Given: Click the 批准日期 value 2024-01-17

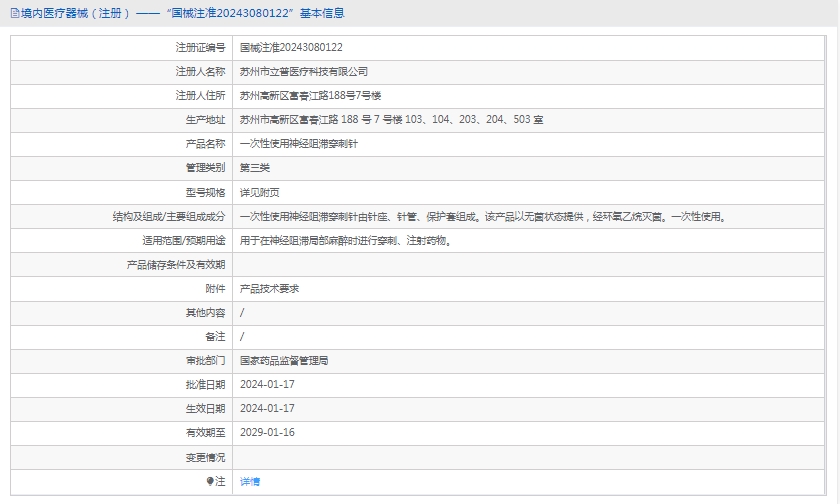Looking at the screenshot, I should pos(267,384).
